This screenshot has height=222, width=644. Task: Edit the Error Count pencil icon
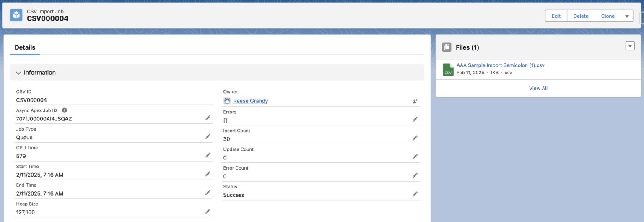point(415,175)
